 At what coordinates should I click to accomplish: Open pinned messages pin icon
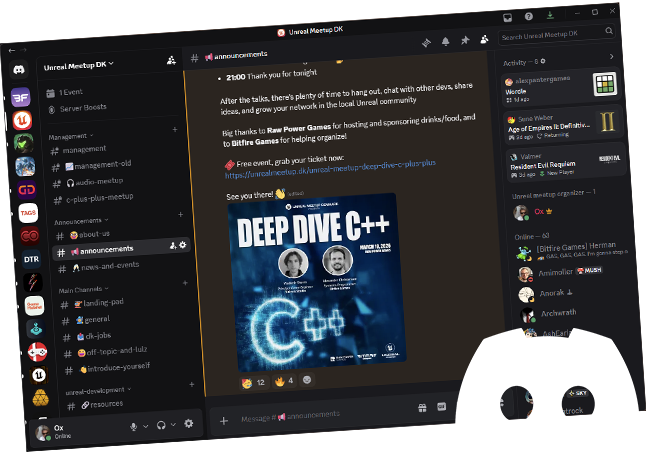click(465, 40)
